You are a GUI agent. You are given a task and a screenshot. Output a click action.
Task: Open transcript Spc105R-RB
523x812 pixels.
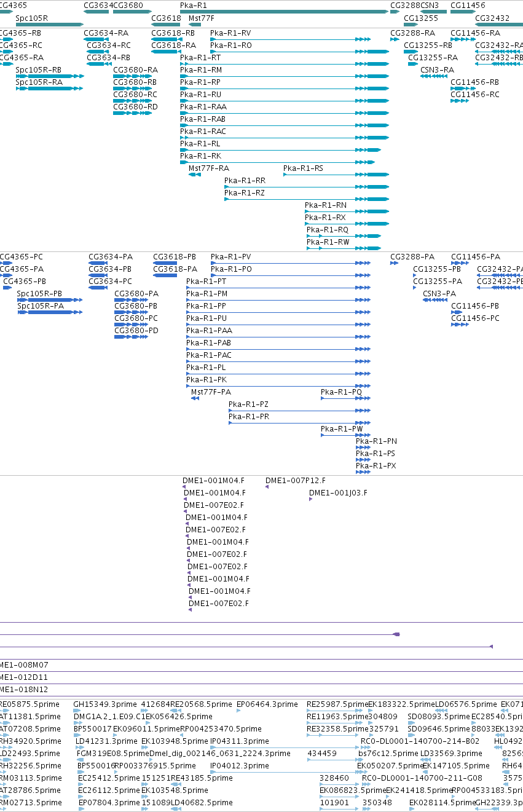[39, 69]
